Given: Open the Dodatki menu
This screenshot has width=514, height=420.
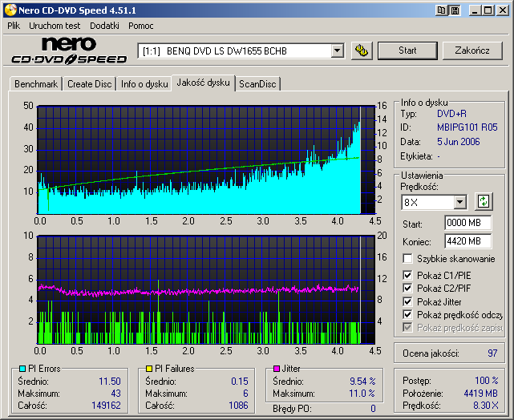Looking at the screenshot, I should [104, 26].
